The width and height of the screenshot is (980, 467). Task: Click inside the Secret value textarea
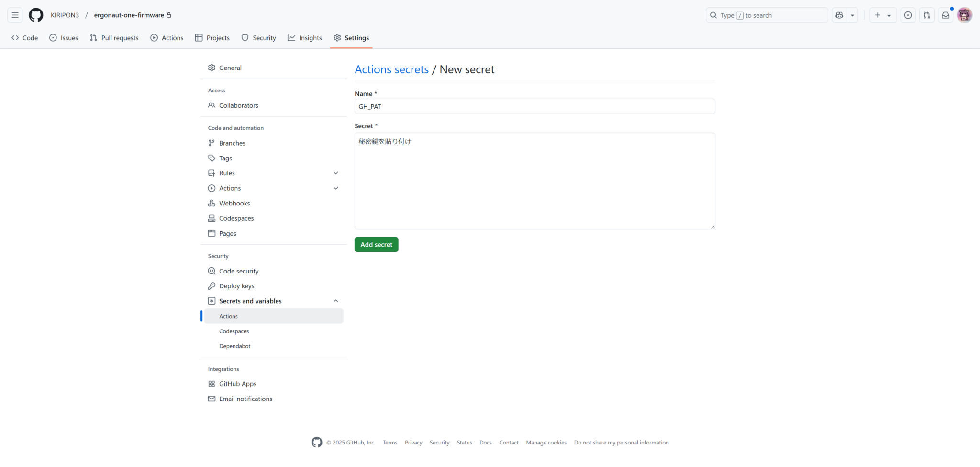pos(535,181)
